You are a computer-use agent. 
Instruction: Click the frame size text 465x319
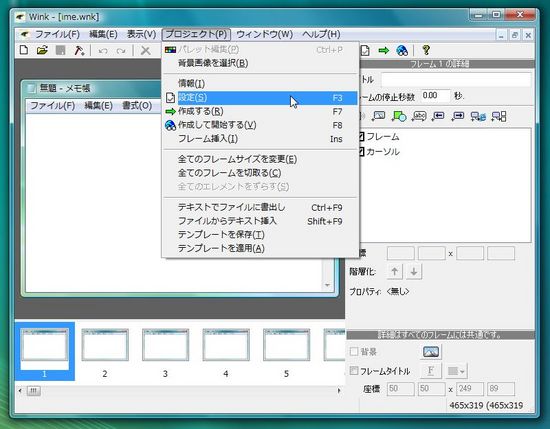[486, 405]
